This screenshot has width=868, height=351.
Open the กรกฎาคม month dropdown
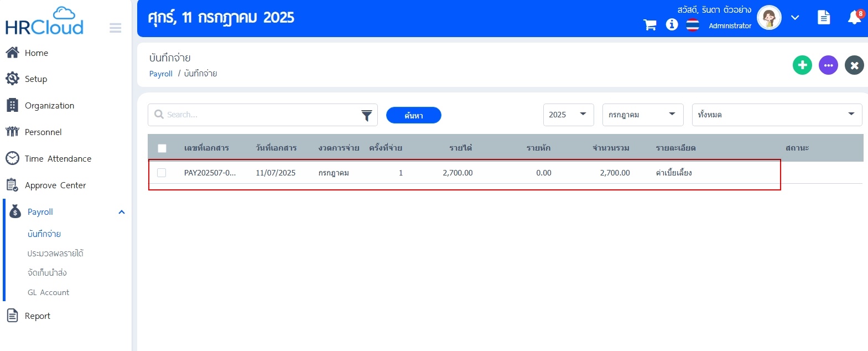[642, 115]
